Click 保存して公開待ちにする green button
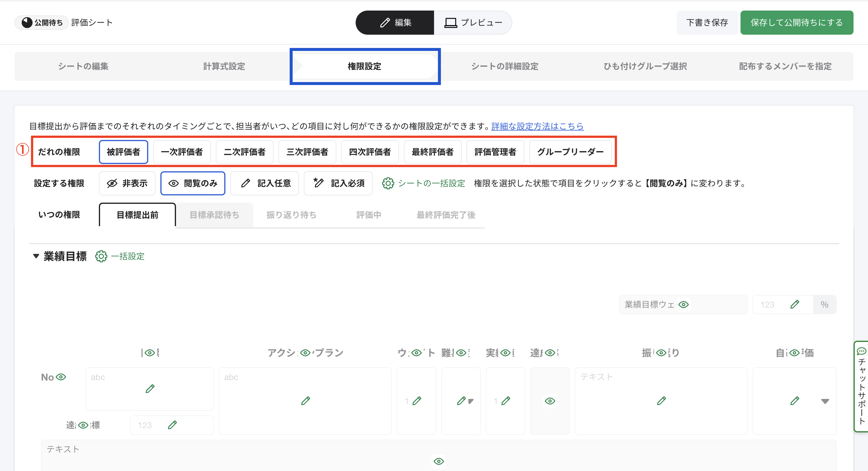 [x=797, y=22]
